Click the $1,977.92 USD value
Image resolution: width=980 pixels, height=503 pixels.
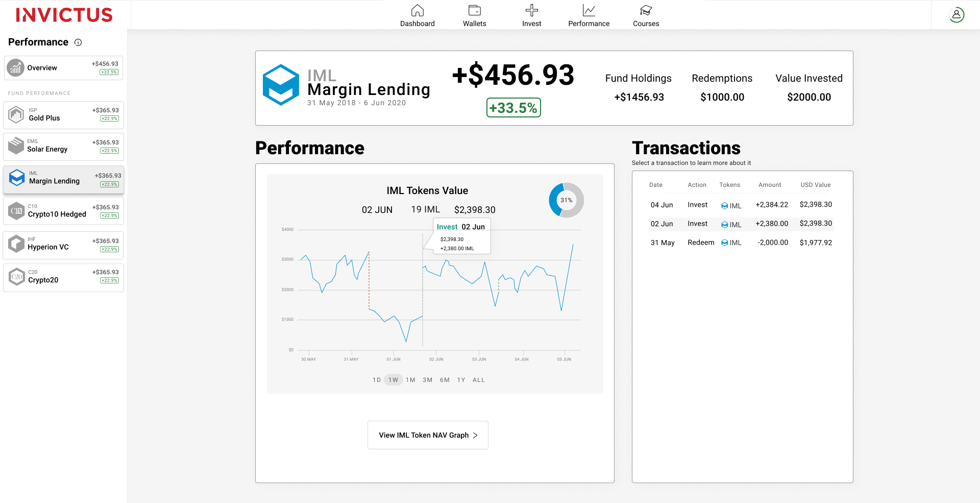[x=816, y=243]
